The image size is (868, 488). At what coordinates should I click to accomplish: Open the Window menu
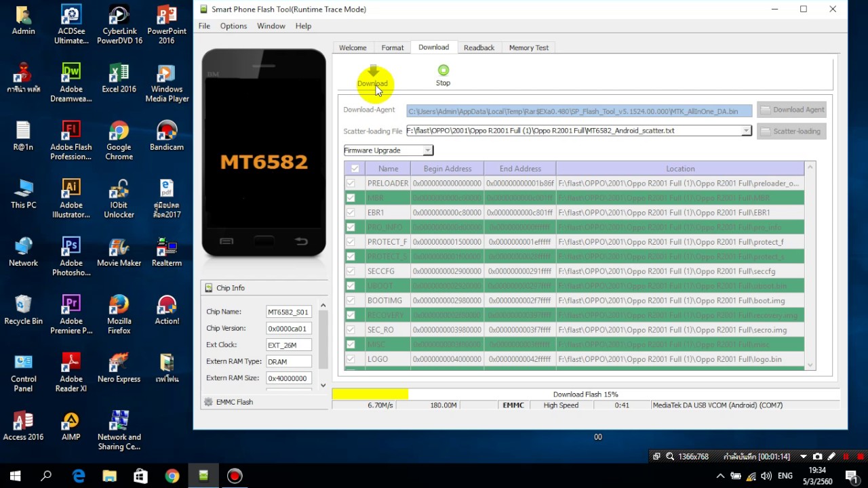coord(271,26)
